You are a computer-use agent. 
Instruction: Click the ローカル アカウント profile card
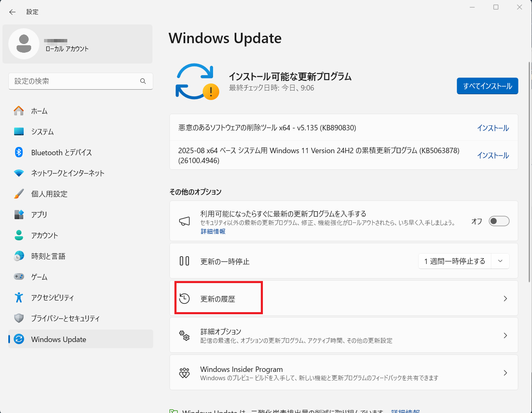(x=78, y=44)
